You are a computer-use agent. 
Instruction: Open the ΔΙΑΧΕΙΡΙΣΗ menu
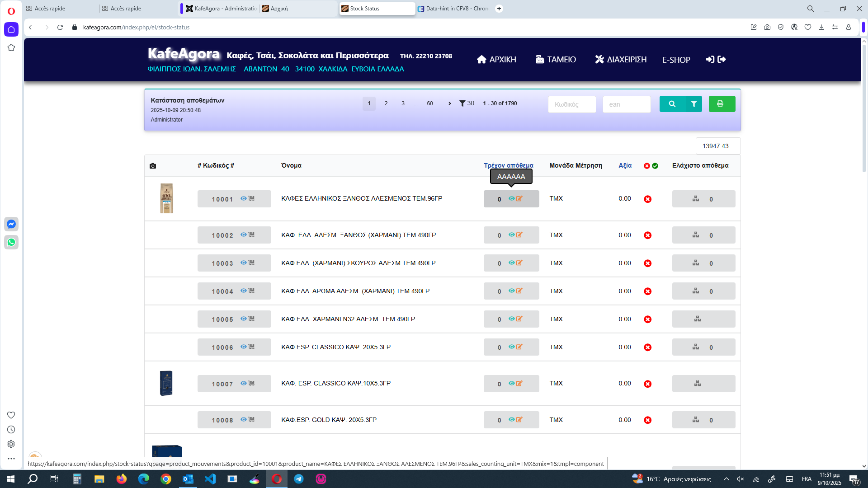point(620,60)
